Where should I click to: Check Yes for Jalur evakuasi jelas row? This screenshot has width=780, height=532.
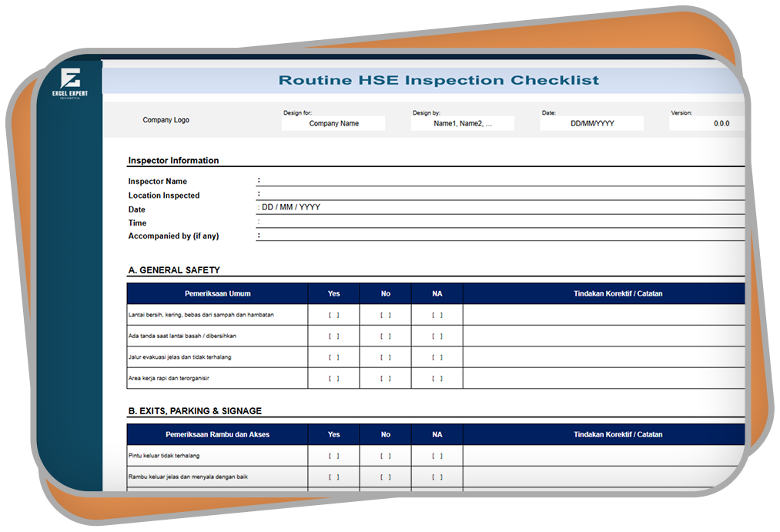pos(333,357)
